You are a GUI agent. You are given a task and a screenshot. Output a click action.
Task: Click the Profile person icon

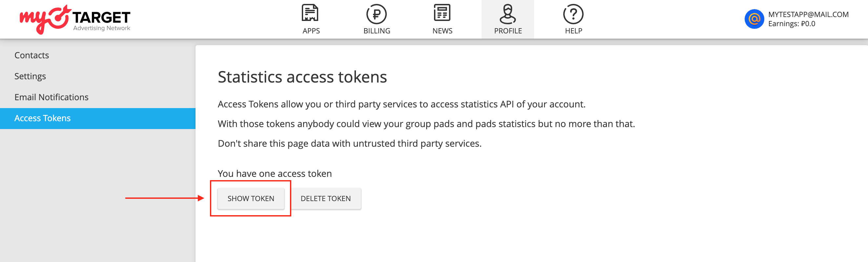pos(507,14)
